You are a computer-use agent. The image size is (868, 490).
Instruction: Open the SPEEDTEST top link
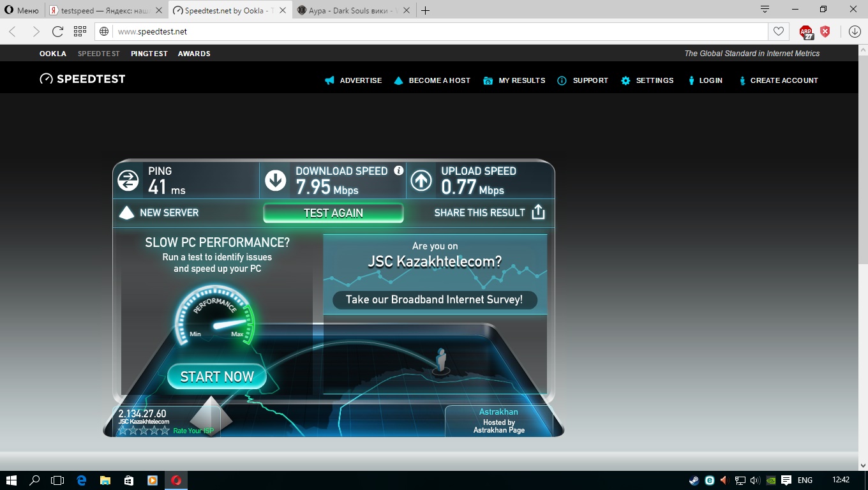(x=99, y=54)
